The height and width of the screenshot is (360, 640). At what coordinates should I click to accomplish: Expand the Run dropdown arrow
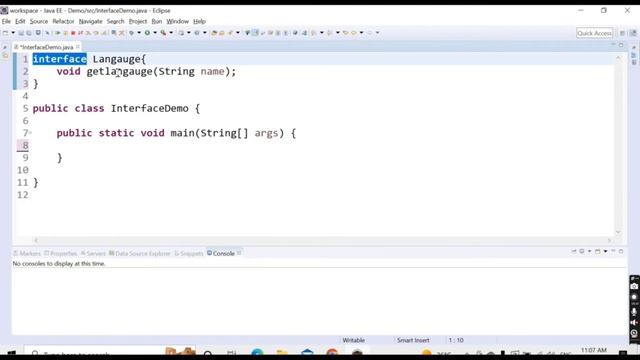(x=155, y=33)
